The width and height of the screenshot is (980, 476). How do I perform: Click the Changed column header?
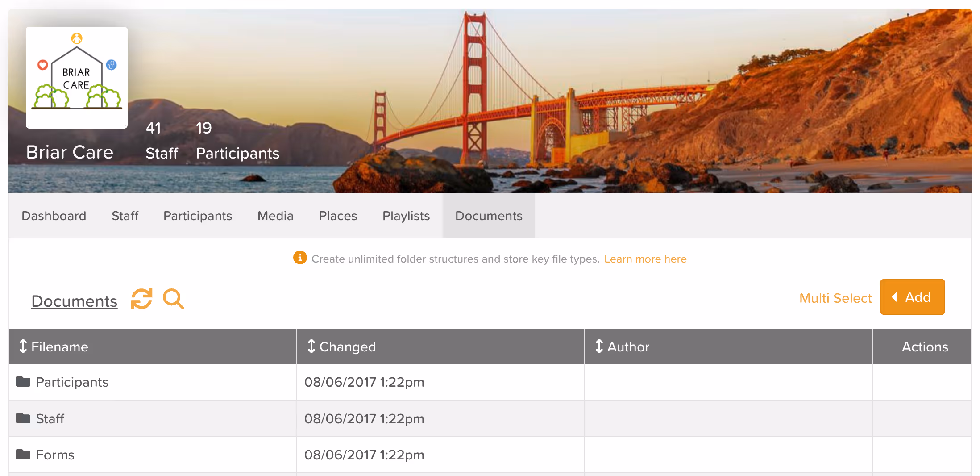pos(440,347)
